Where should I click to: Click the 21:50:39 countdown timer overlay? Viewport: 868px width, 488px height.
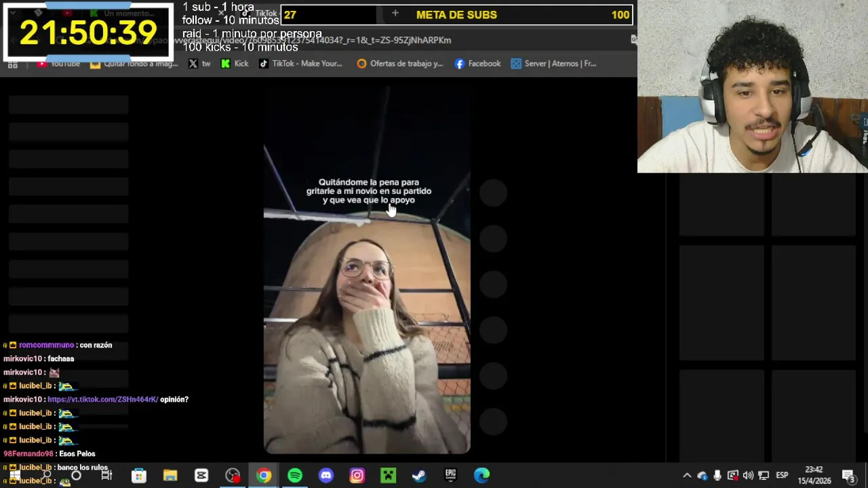pyautogui.click(x=88, y=33)
